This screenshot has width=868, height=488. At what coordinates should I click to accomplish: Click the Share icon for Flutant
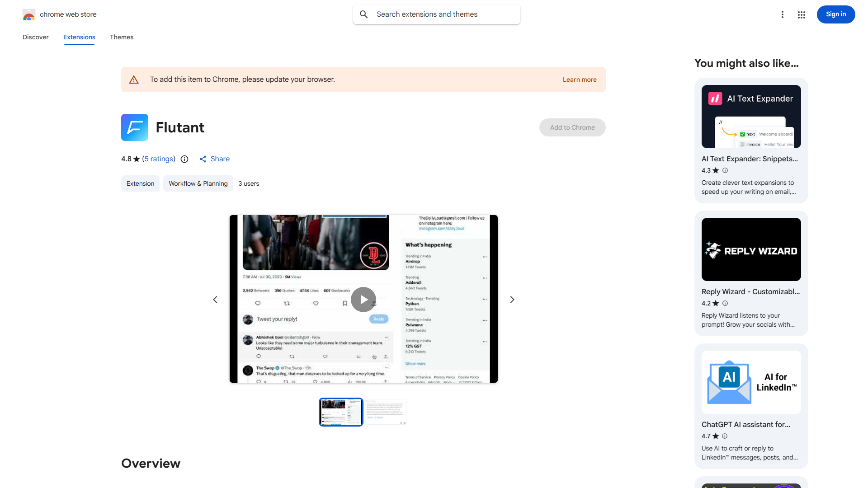[203, 159]
